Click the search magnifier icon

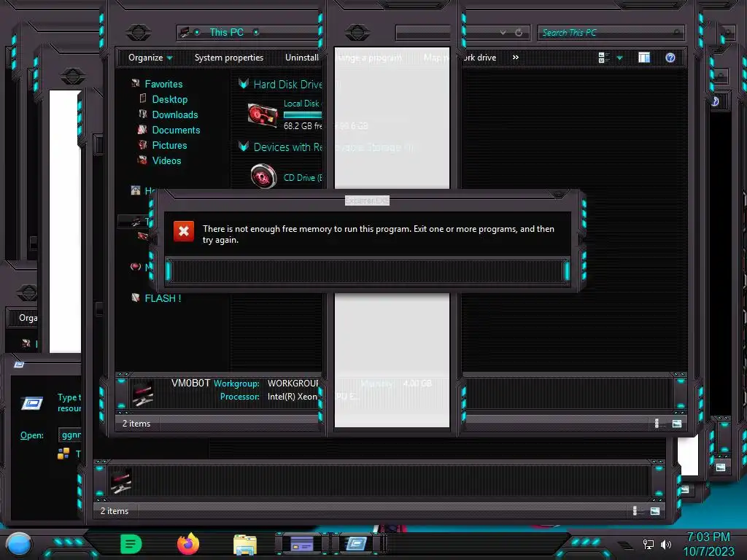pos(676,32)
